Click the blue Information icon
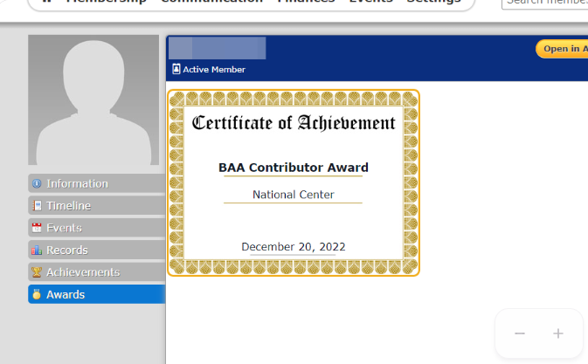 (x=37, y=183)
